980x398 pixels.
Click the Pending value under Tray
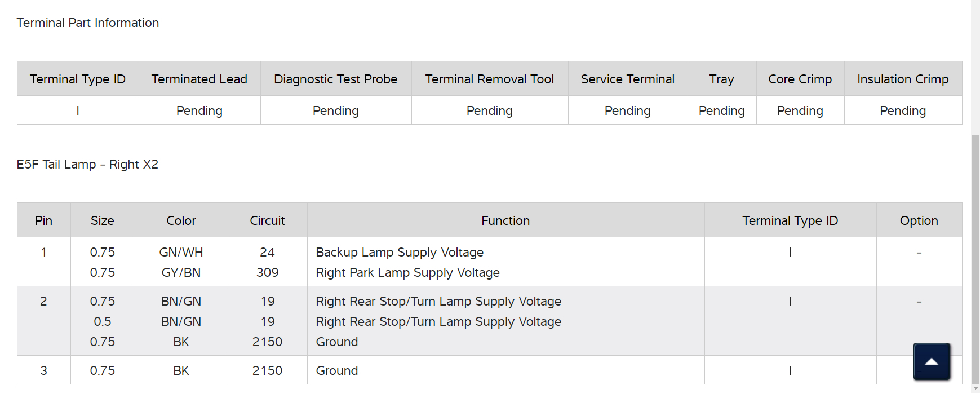721,111
